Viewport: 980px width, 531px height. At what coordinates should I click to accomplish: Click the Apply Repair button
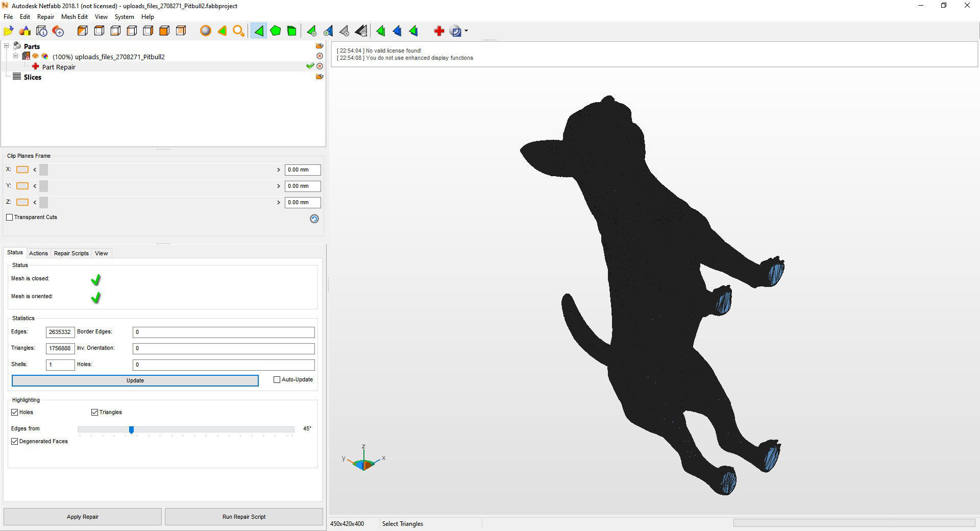tap(83, 517)
